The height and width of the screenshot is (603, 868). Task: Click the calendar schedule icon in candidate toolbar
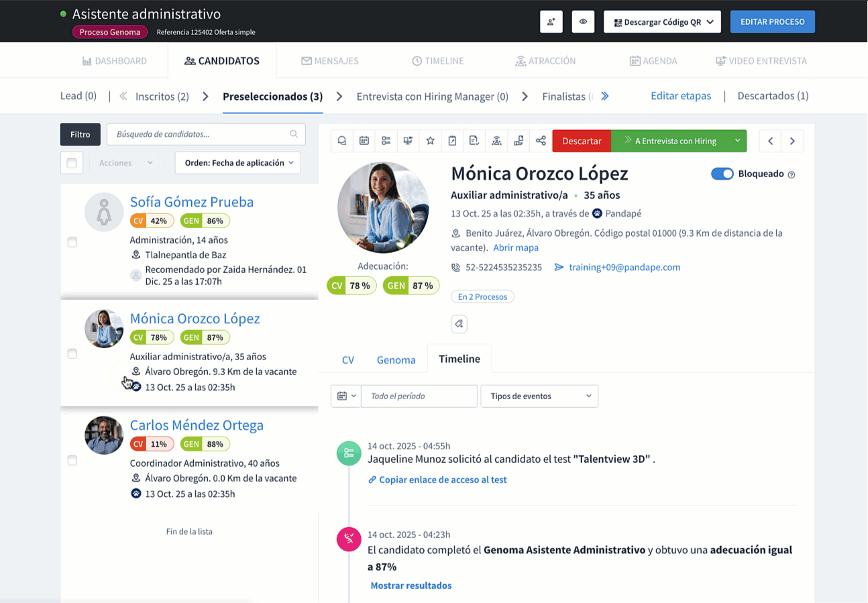click(364, 141)
